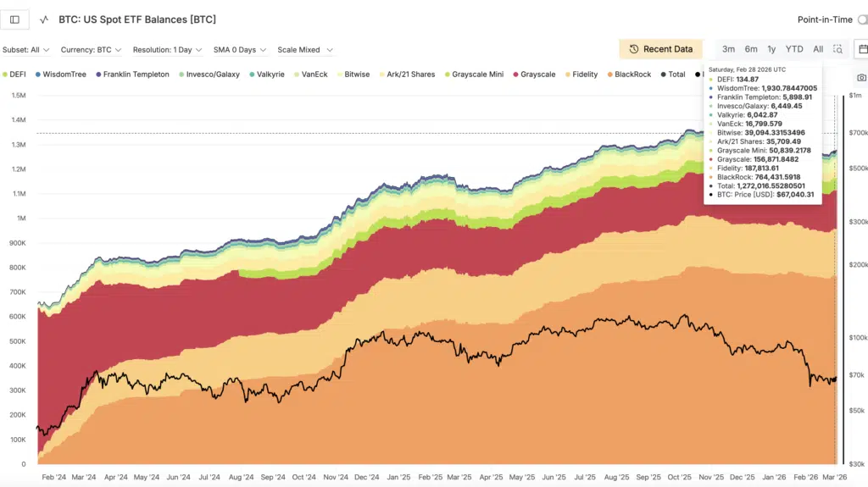The width and height of the screenshot is (868, 487).
Task: Open the calendar date picker icon
Action: point(863,49)
